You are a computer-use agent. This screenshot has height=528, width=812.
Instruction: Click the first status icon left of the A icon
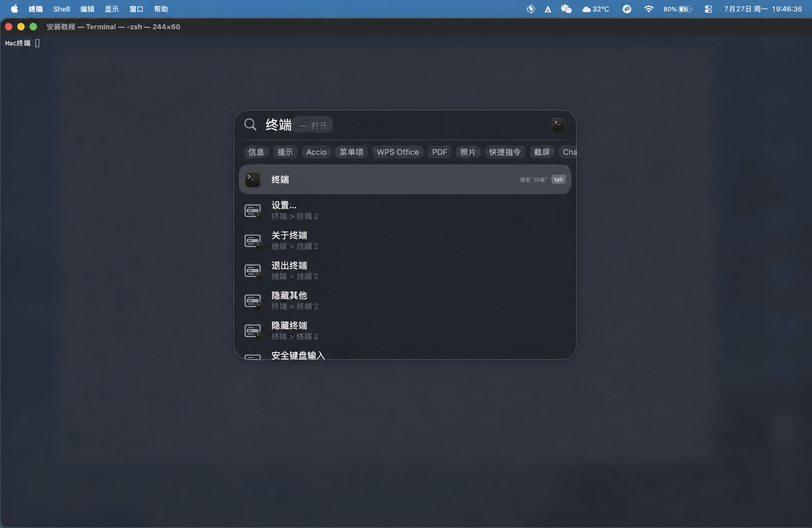click(x=531, y=9)
